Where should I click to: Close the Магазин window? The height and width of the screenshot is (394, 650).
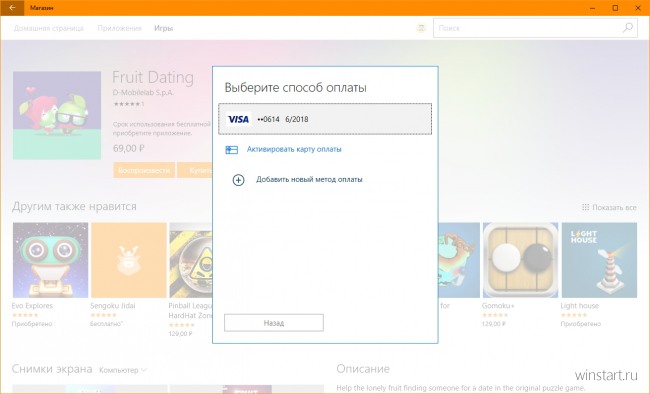click(x=638, y=7)
